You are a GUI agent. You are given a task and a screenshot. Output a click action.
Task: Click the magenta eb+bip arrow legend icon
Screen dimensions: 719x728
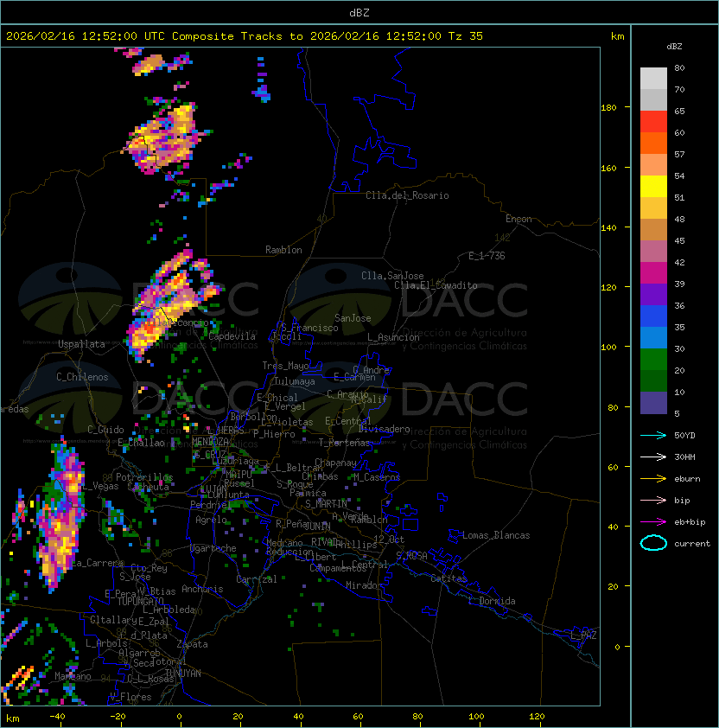tap(653, 522)
